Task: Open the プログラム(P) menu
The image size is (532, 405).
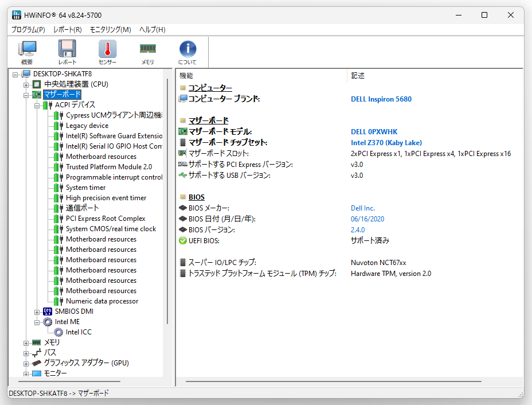Action: coord(28,29)
